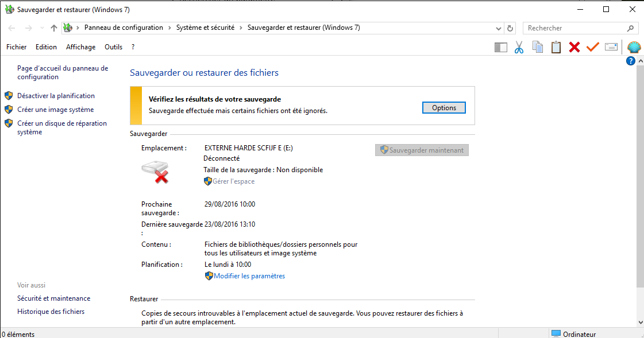Click the Copy icon in toolbar
Screen dimensions: 644x338
(x=538, y=47)
